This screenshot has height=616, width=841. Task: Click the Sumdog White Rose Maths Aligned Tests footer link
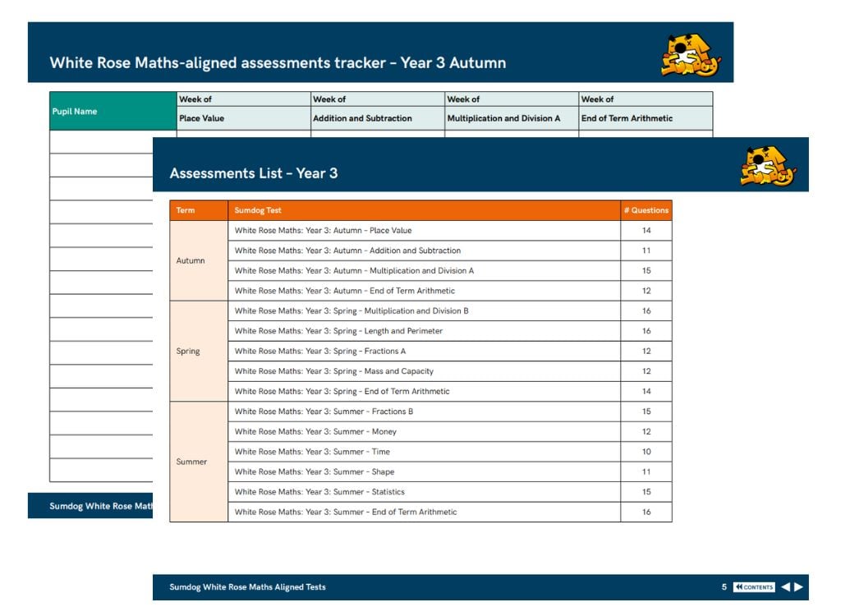248,587
